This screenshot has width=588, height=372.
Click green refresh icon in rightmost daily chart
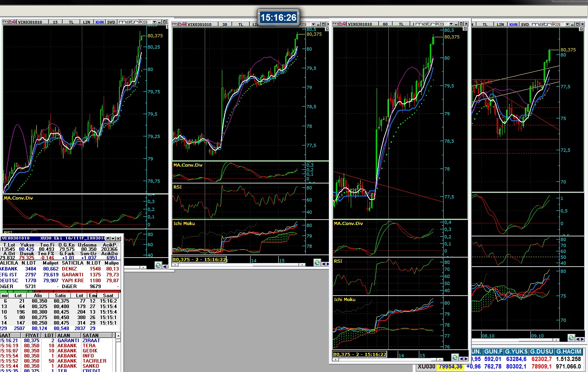coord(571,338)
